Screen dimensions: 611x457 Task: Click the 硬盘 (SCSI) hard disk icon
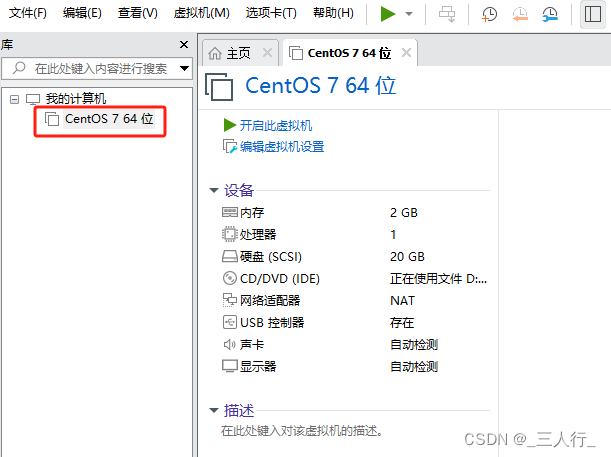[x=230, y=256]
